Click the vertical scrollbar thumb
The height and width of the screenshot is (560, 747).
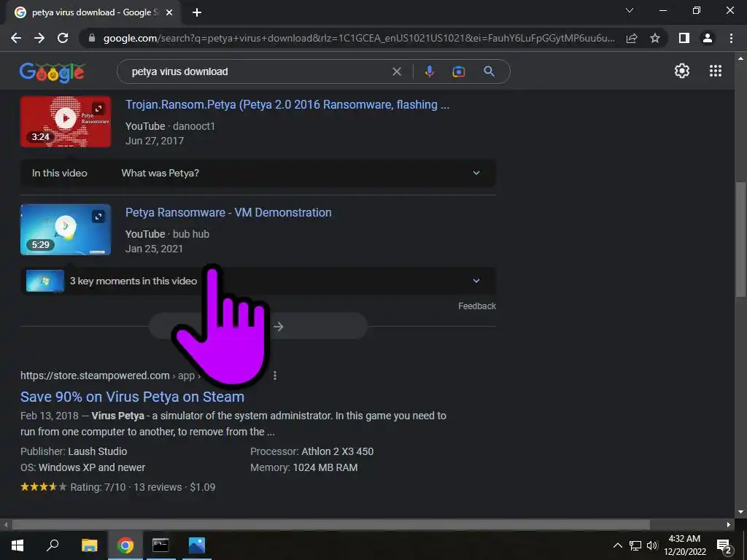740,239
